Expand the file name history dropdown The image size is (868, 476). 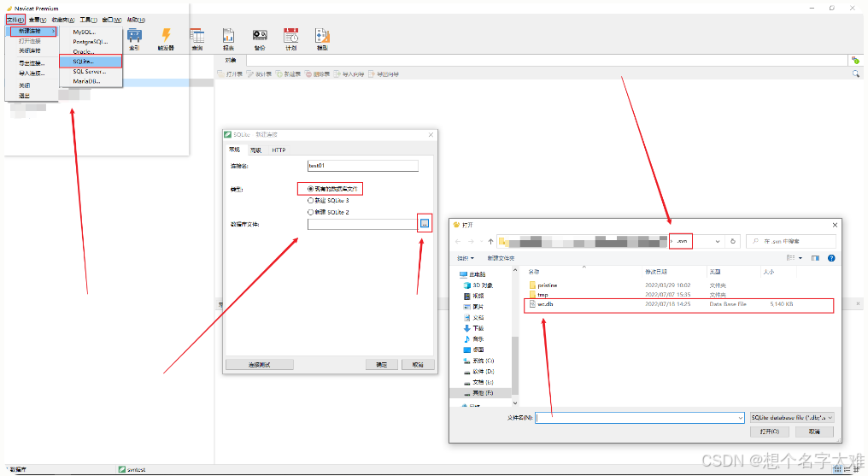740,418
